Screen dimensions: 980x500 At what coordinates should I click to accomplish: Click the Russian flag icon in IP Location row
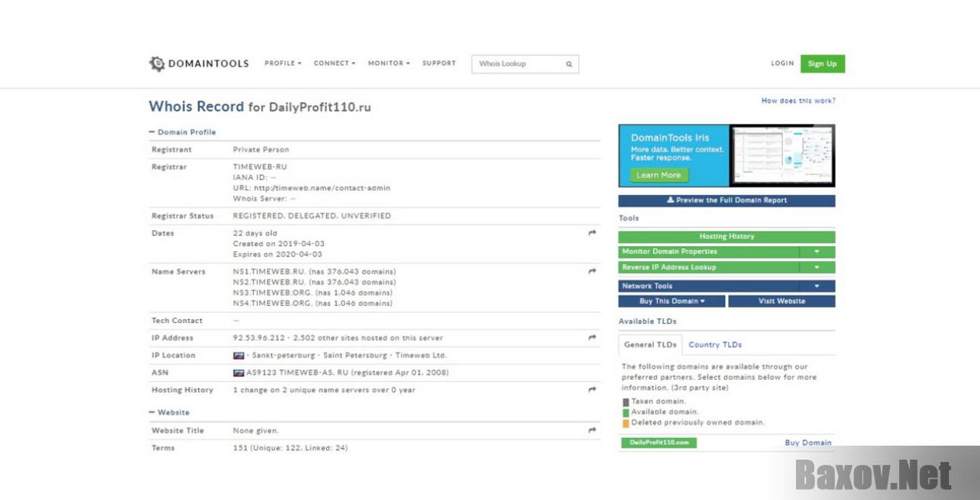238,355
